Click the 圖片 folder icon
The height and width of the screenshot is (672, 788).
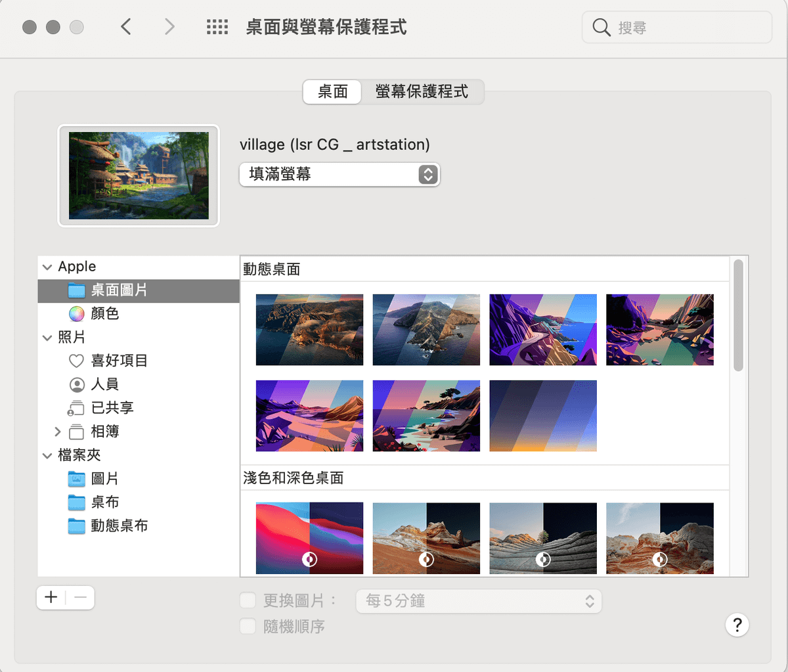click(x=77, y=479)
